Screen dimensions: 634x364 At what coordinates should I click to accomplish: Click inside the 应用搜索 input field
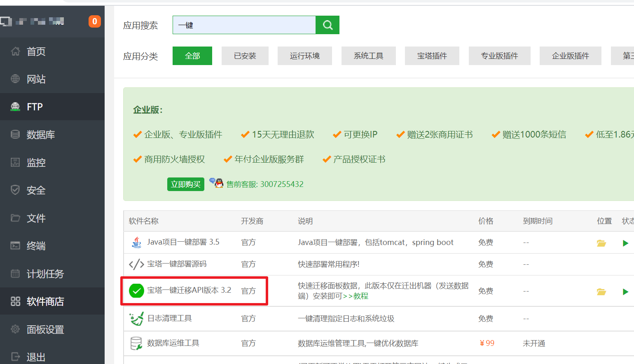click(243, 25)
